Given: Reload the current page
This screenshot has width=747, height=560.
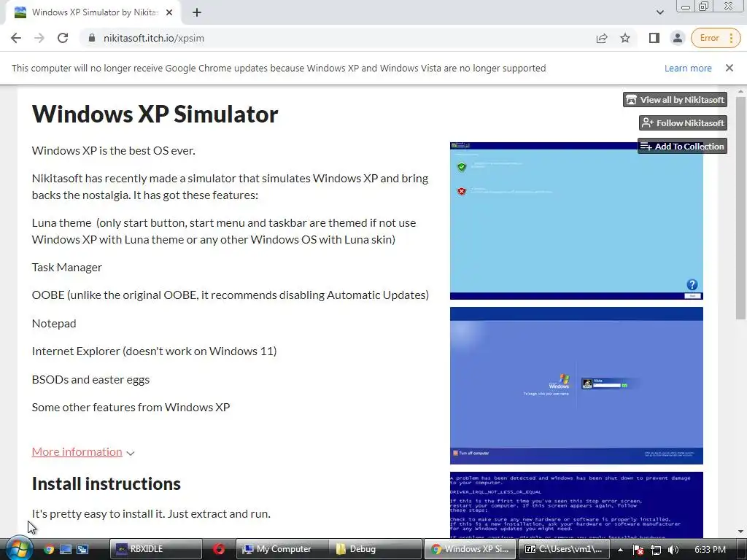Looking at the screenshot, I should click(63, 38).
